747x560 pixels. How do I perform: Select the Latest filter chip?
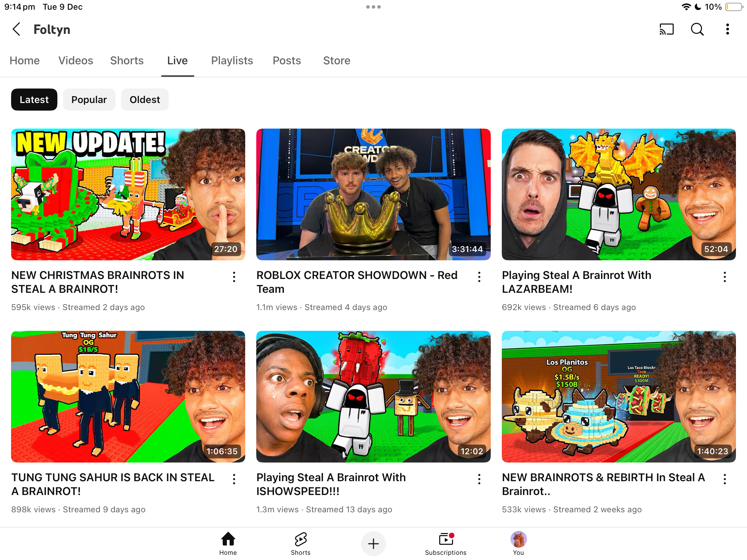[34, 100]
